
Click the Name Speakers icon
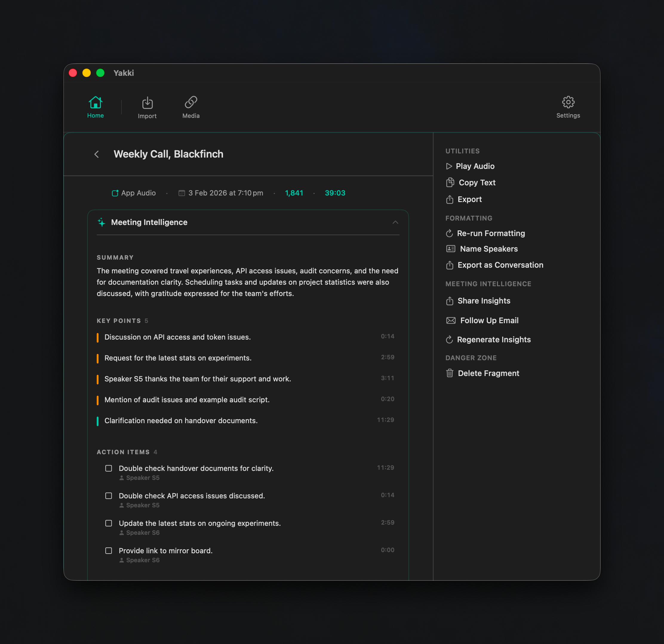(450, 249)
